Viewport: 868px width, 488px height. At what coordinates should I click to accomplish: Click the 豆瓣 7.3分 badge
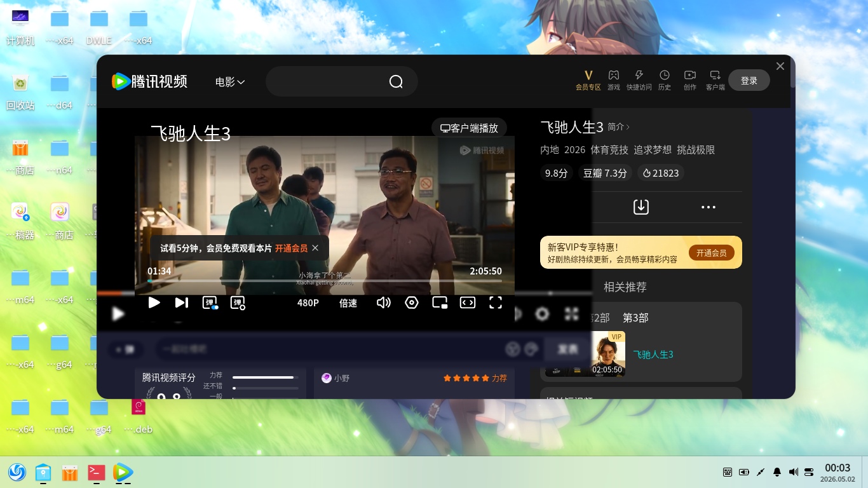605,173
